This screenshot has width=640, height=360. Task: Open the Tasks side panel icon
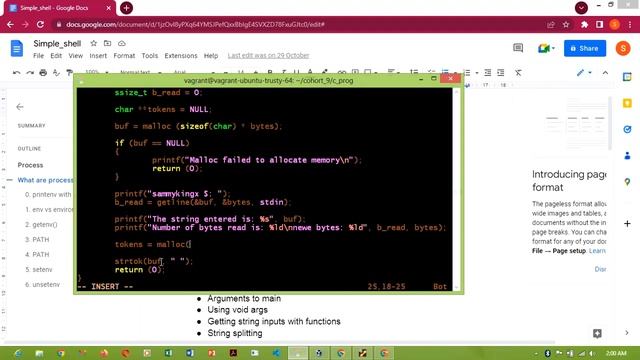(627, 129)
